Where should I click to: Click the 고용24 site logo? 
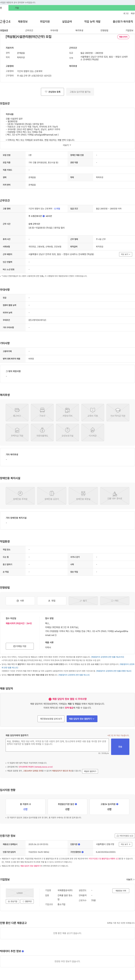(x=5, y=22)
